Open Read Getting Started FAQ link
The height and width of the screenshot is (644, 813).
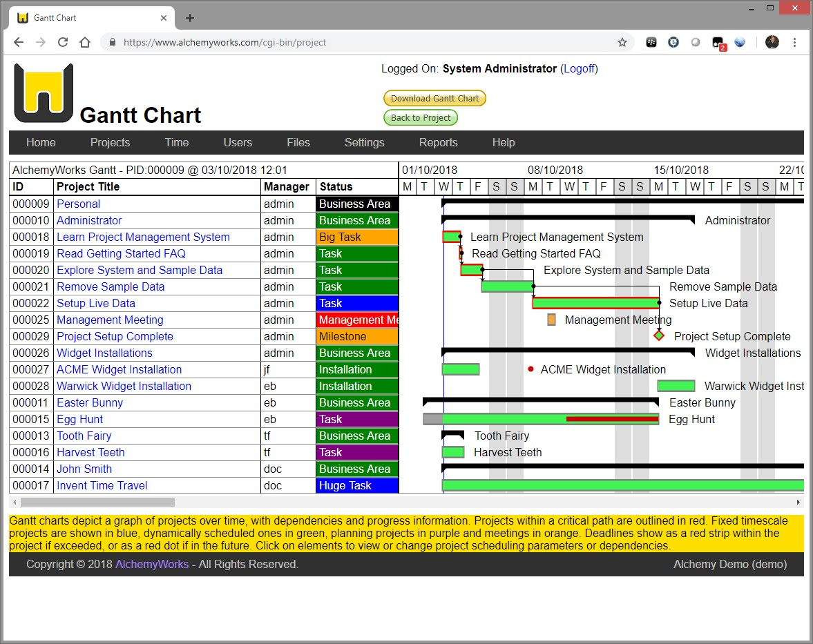coord(122,254)
